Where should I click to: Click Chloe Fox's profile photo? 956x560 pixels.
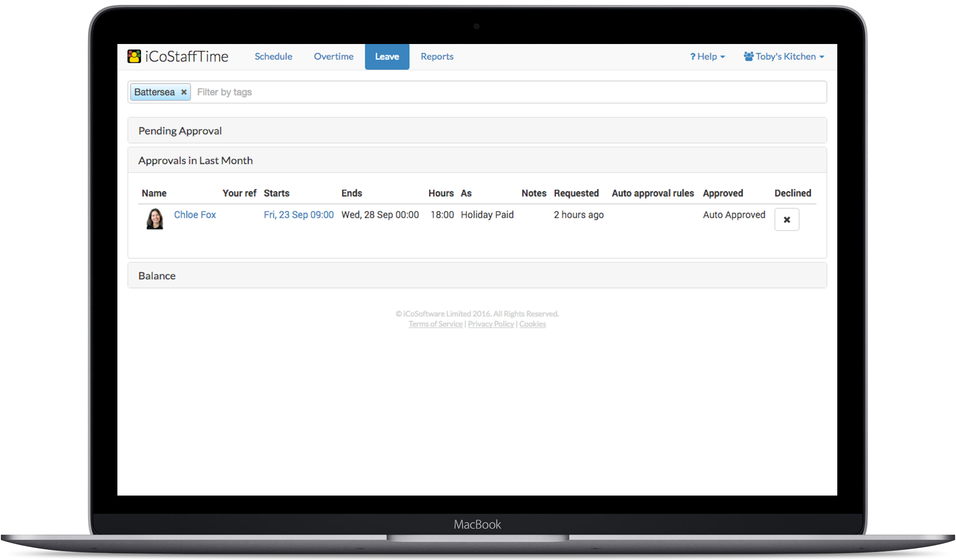[x=155, y=219]
